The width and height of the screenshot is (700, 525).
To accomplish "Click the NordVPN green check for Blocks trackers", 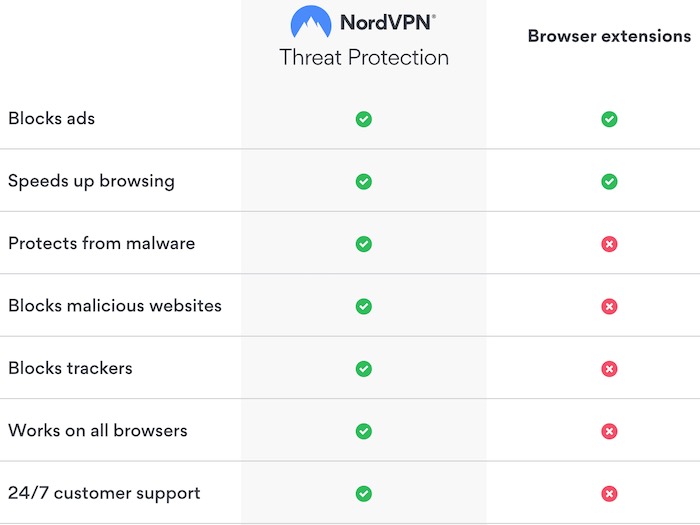I will click(x=364, y=369).
